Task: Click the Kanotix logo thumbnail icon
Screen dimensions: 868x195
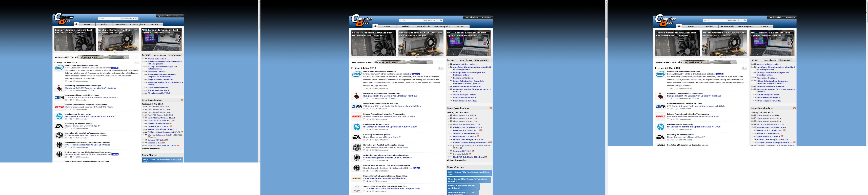Action: [356, 179]
